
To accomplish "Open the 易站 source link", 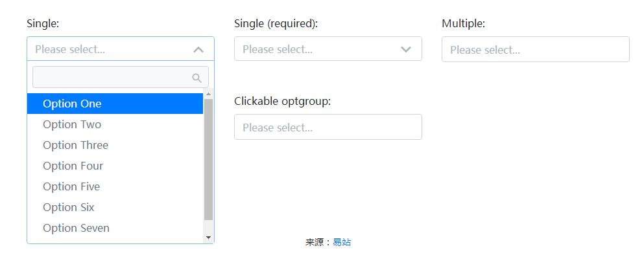I will point(342,242).
